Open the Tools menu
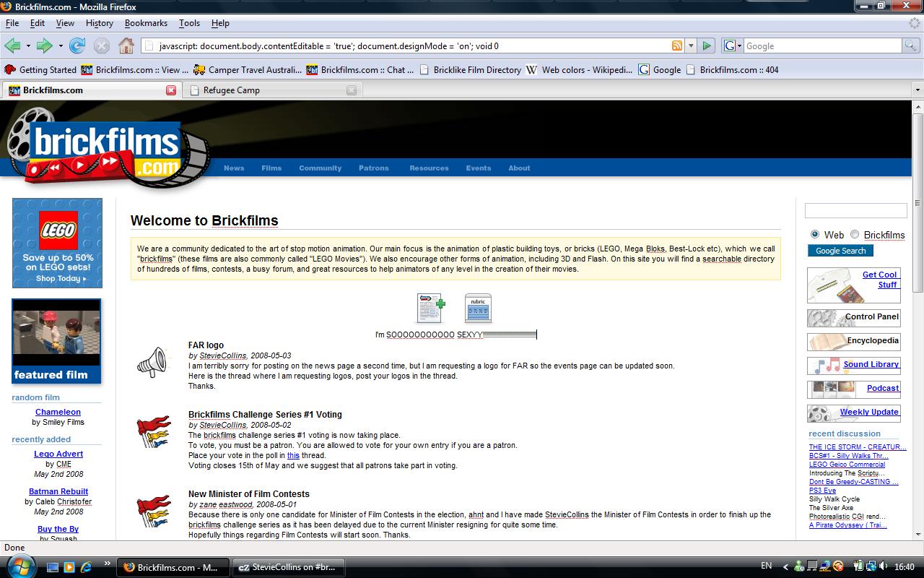The image size is (924, 578). point(189,23)
